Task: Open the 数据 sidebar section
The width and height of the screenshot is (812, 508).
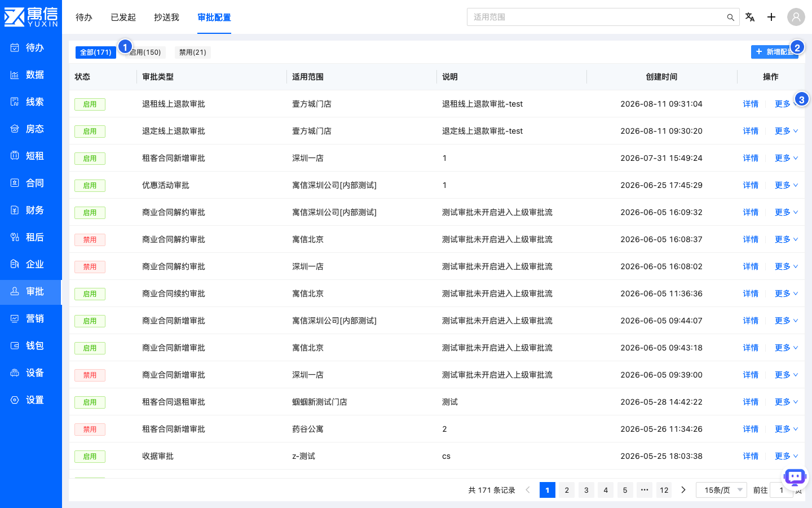Action: pyautogui.click(x=31, y=75)
